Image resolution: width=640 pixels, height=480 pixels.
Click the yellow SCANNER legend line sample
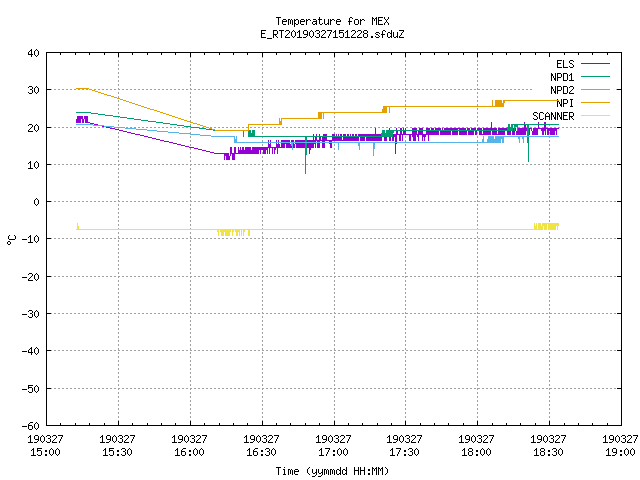coord(595,116)
